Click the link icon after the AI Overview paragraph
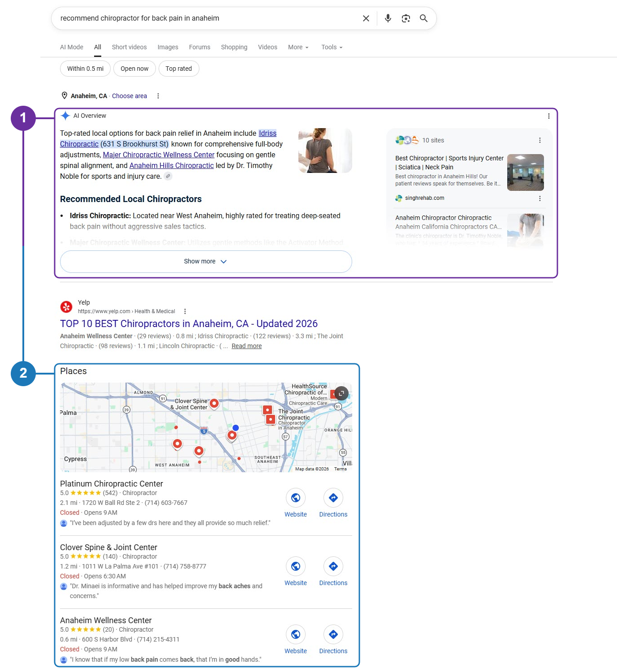617x672 pixels. point(168,176)
